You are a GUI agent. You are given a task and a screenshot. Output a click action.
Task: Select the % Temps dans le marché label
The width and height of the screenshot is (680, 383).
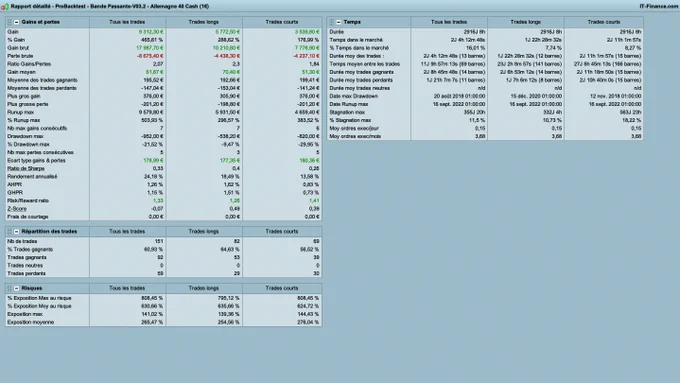pos(359,48)
